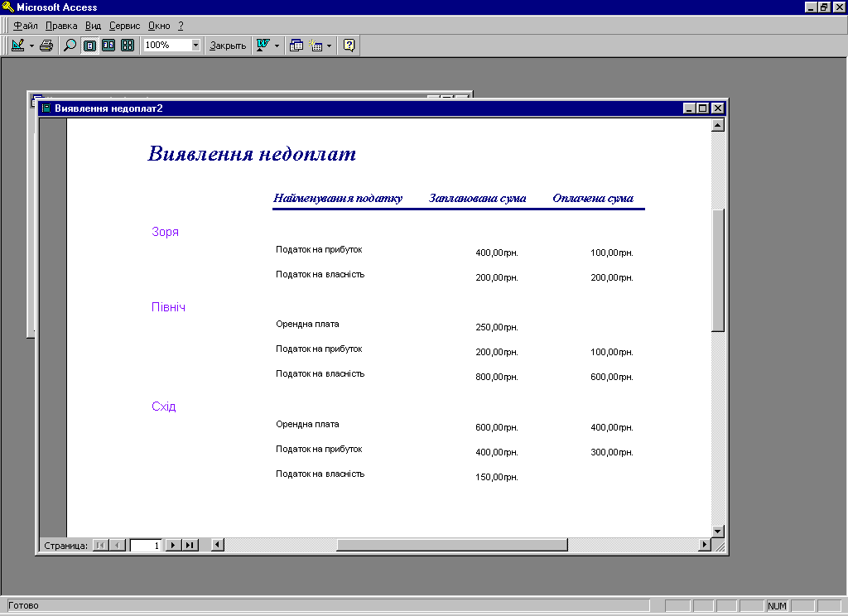Click the toolbar move handle

click(6, 46)
